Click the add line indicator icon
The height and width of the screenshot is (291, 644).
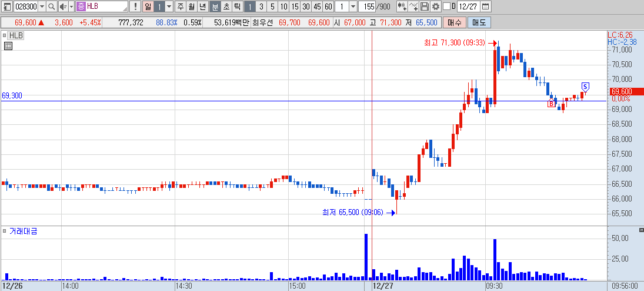click(x=413, y=6)
